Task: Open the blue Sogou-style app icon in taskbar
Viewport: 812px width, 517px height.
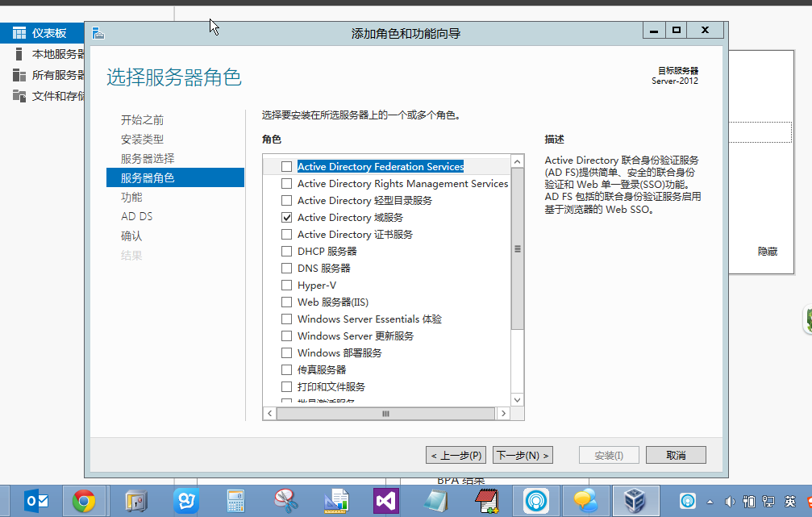Action: coord(186,501)
